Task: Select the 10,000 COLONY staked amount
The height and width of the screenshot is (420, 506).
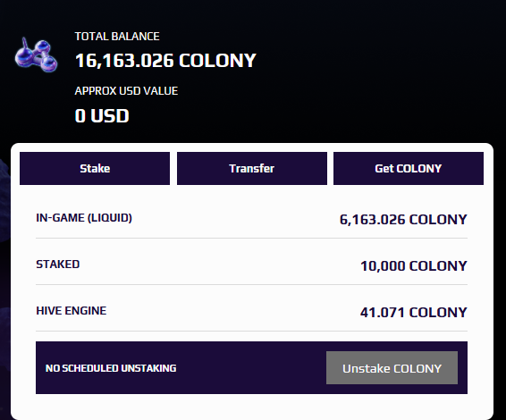Action: tap(414, 266)
